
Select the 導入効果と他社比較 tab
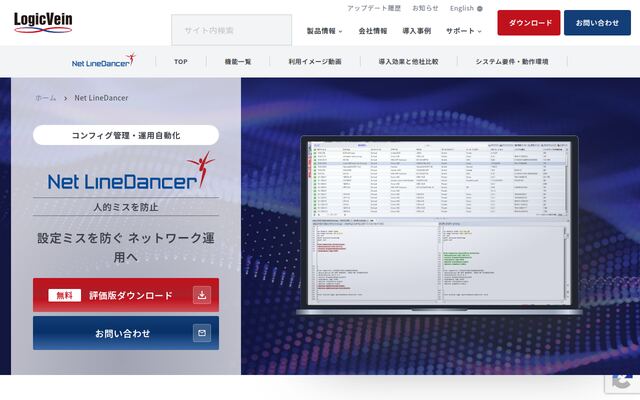tap(408, 62)
